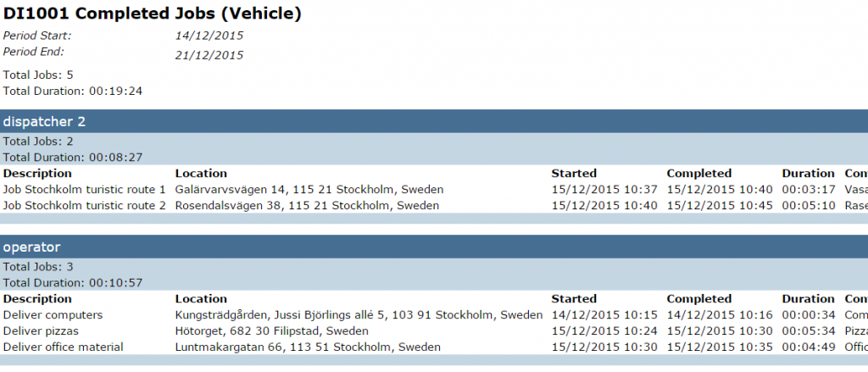Select the Job Stochkolm turistic route 1 row
The width and height of the screenshot is (868, 372).
pyautogui.click(x=85, y=190)
